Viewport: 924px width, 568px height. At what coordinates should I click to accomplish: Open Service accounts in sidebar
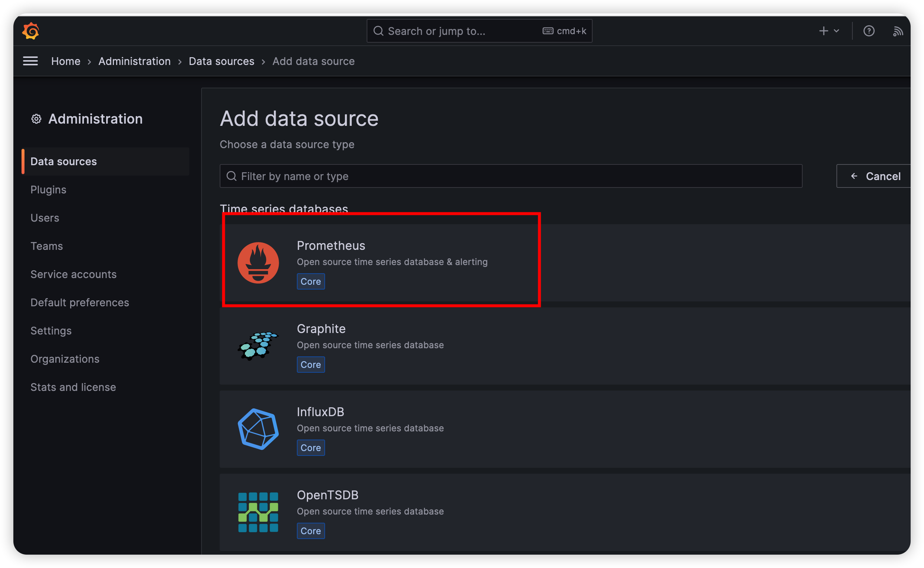tap(73, 274)
